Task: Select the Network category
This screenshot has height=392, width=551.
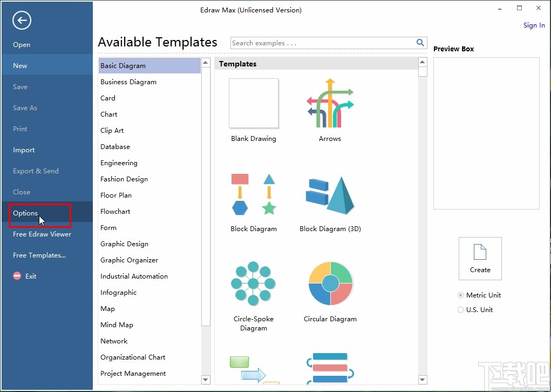Action: 149,341
